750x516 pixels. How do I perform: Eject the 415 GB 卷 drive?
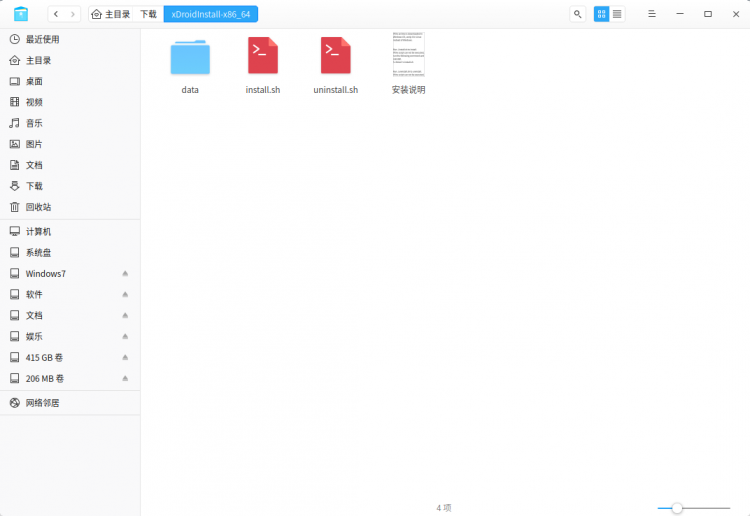click(x=125, y=357)
